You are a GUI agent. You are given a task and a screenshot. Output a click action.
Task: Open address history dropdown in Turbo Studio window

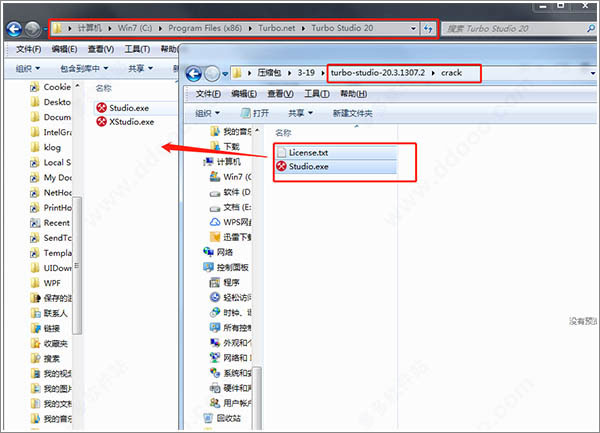click(x=413, y=28)
